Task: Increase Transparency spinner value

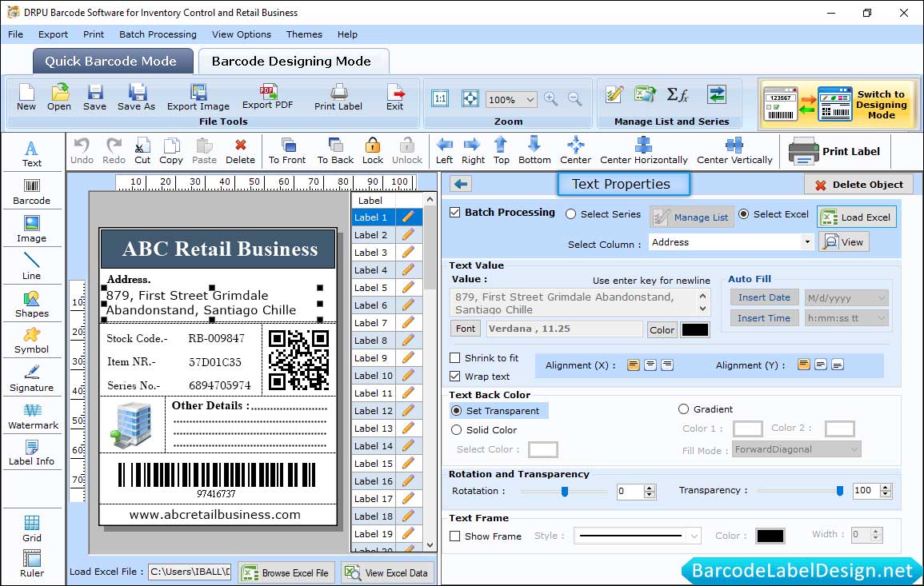Action: click(x=885, y=487)
